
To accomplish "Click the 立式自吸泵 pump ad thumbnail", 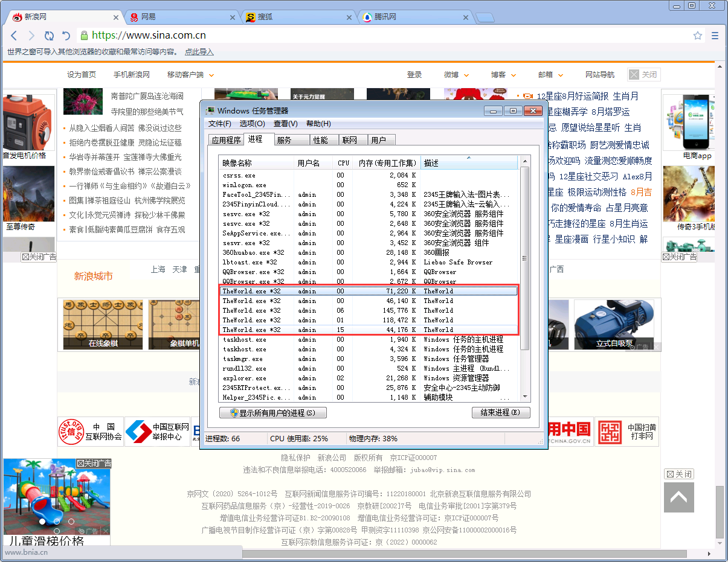I will [x=614, y=325].
